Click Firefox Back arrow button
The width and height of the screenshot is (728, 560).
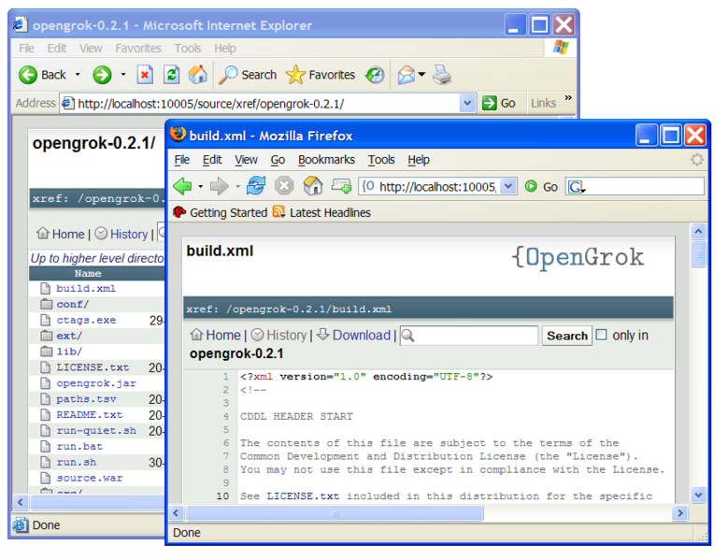[x=183, y=186]
